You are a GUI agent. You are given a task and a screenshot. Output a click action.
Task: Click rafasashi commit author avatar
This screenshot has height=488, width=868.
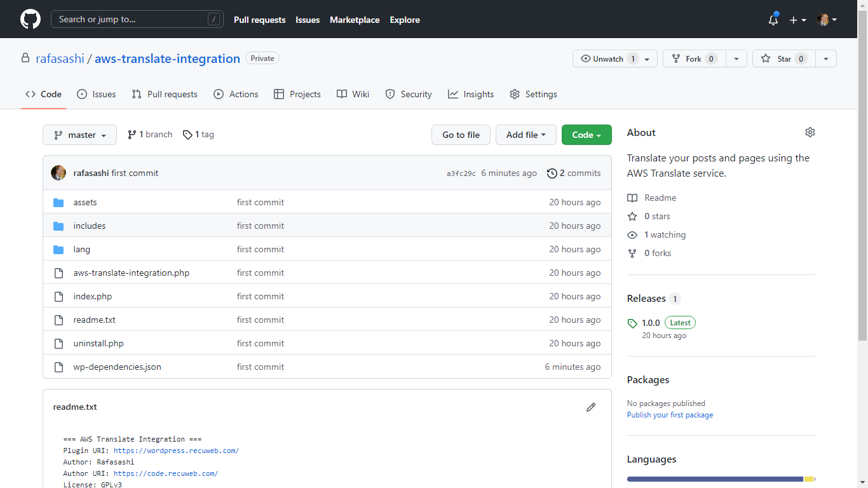[x=58, y=173]
